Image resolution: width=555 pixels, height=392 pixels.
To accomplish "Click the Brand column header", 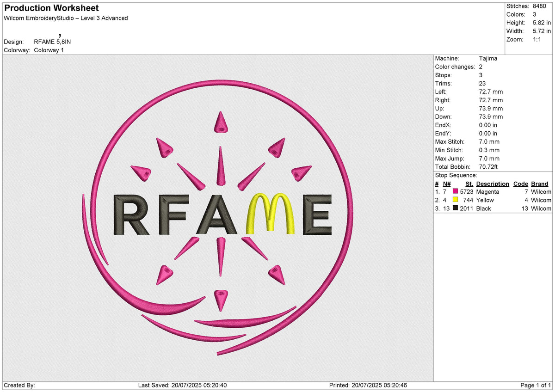I will click(540, 184).
